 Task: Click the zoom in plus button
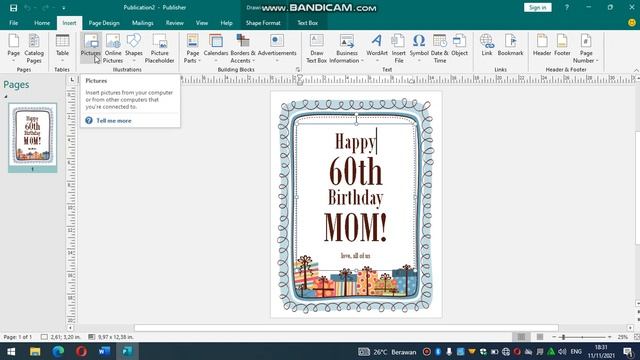[x=610, y=337]
